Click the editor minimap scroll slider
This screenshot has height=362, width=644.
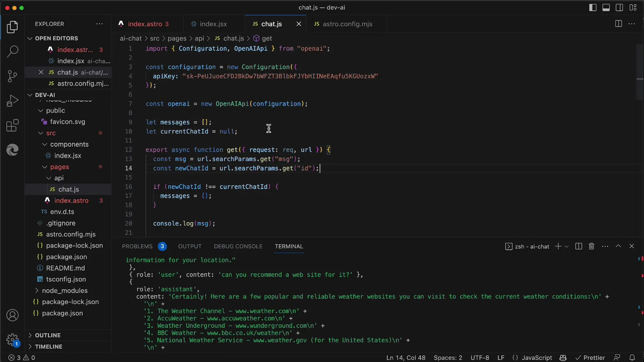click(x=640, y=72)
